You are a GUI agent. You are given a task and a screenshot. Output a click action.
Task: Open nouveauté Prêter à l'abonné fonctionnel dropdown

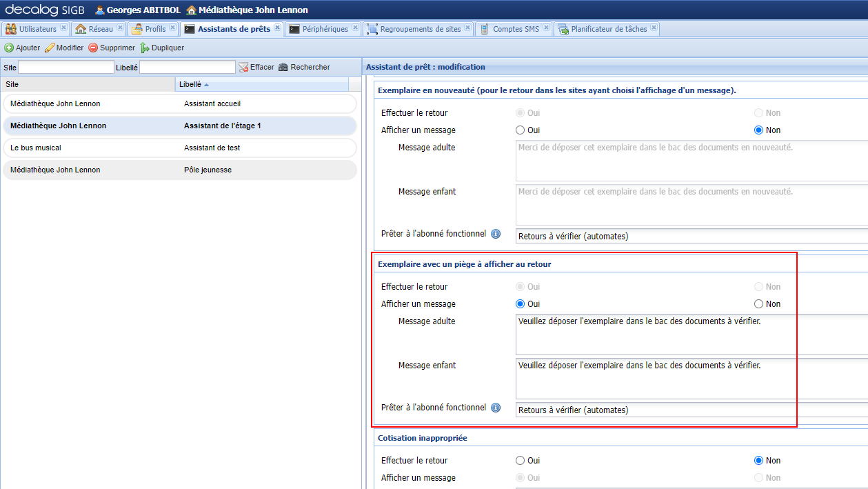[x=689, y=237]
